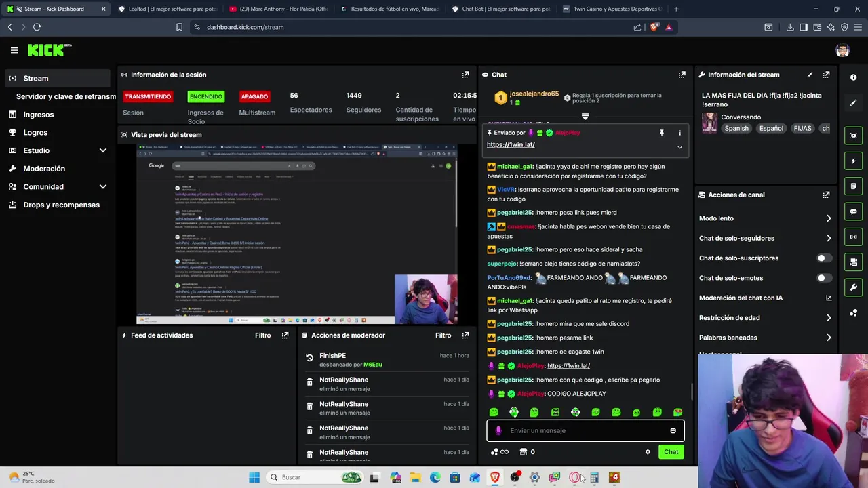Image resolution: width=868 pixels, height=488 pixels.
Task: Collapse the pinned message with the chevron
Action: tap(679, 147)
